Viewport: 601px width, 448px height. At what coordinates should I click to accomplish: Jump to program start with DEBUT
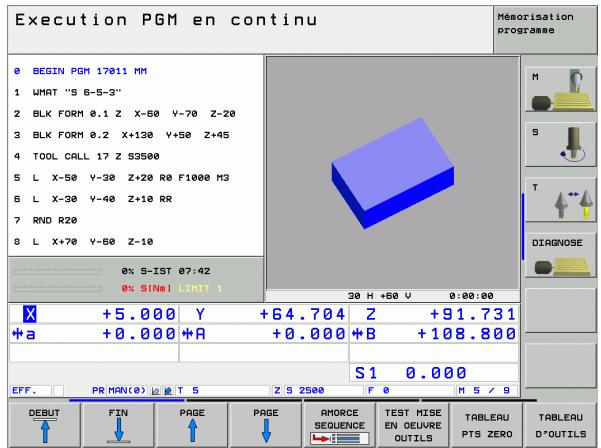click(44, 425)
